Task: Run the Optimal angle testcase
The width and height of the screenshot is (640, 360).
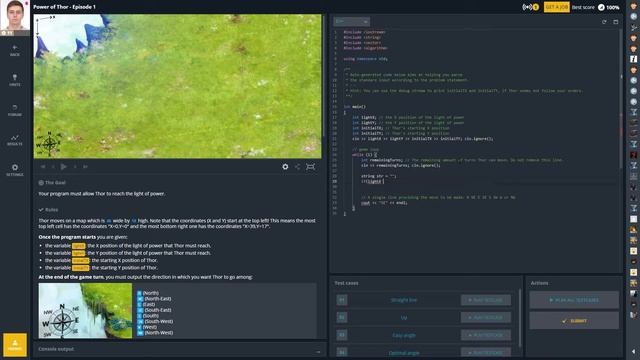Action: click(486, 352)
